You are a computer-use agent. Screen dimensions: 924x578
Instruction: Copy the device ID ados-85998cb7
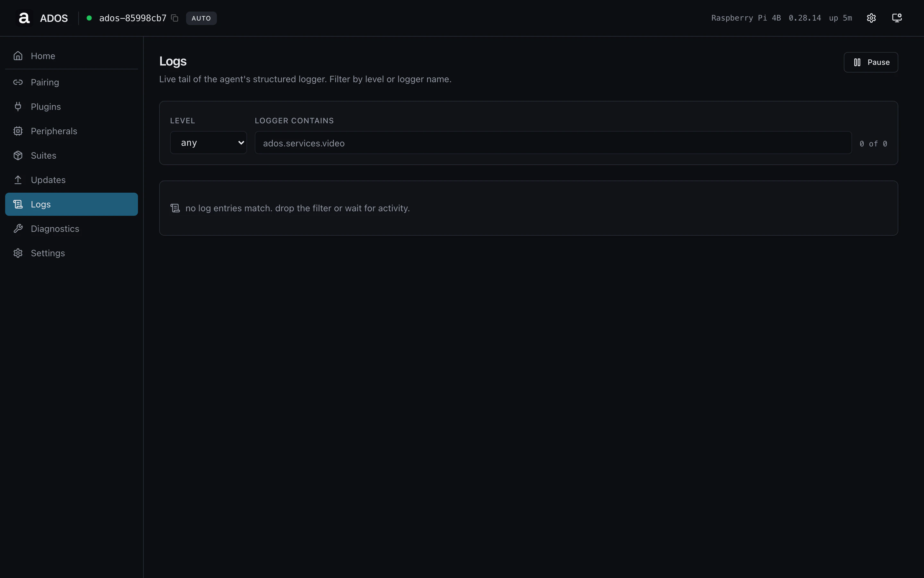pos(175,18)
